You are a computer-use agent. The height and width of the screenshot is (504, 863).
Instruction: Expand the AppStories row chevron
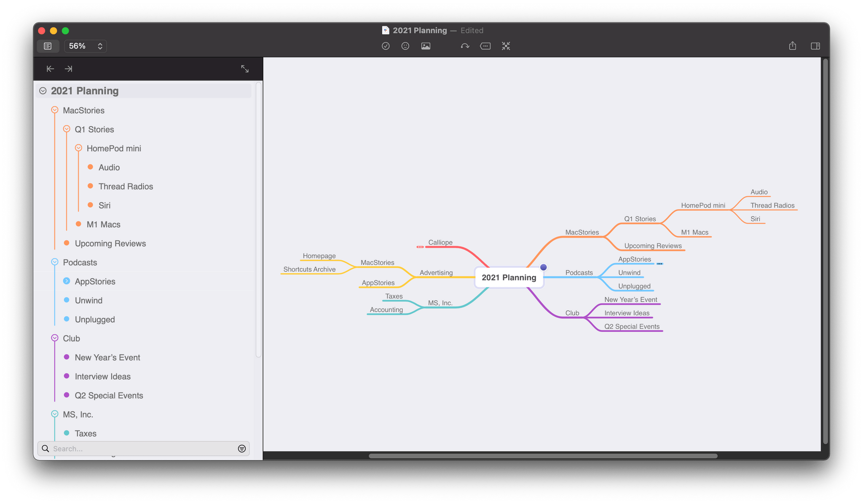pyautogui.click(x=67, y=281)
